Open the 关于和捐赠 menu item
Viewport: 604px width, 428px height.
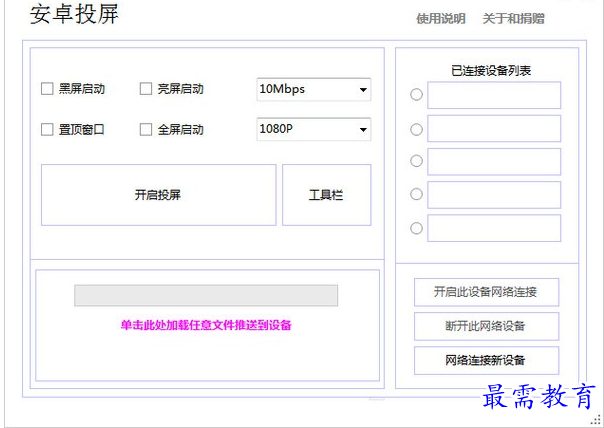pyautogui.click(x=513, y=18)
